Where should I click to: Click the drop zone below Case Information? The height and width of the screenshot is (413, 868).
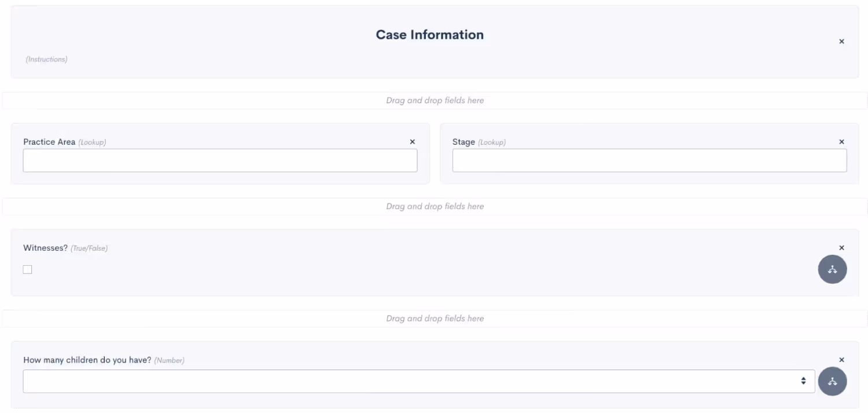(x=435, y=100)
